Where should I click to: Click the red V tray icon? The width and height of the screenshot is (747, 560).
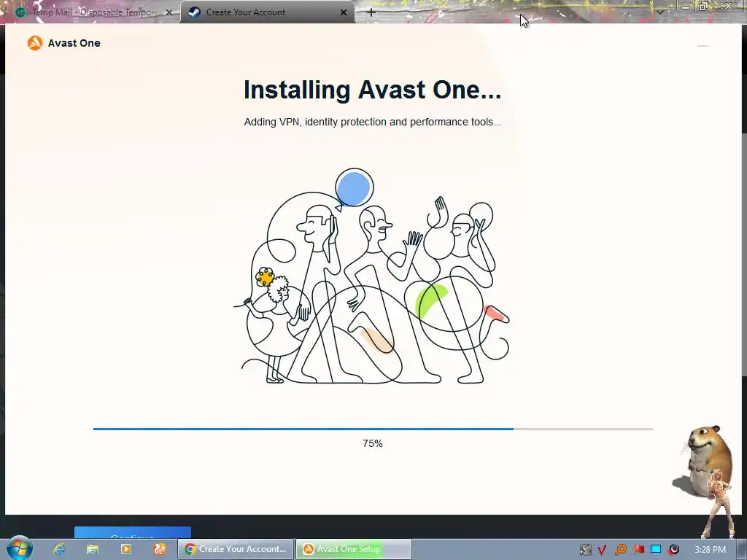tap(602, 550)
